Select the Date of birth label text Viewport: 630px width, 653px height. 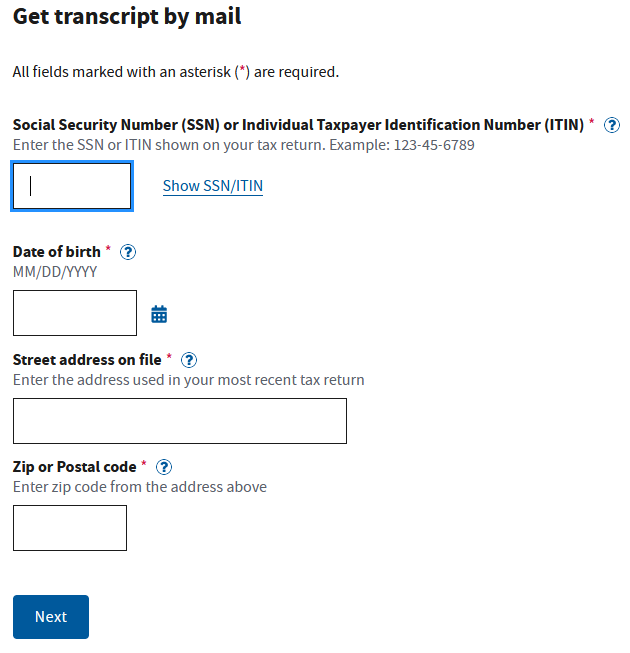(57, 252)
